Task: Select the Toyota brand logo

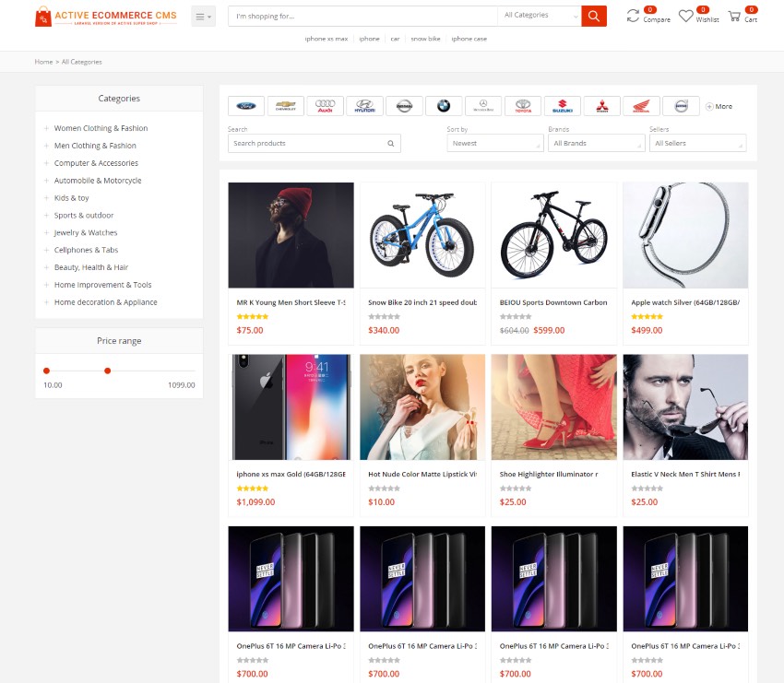Action: click(523, 105)
